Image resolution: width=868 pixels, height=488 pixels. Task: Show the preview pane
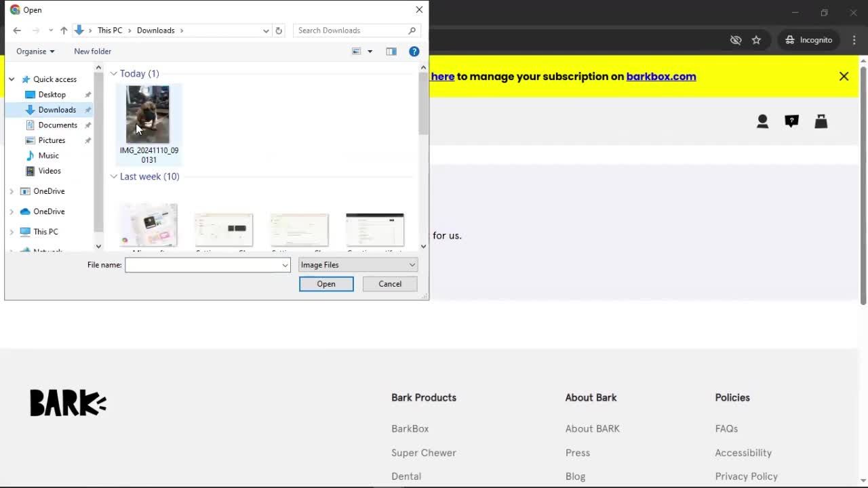coord(391,52)
